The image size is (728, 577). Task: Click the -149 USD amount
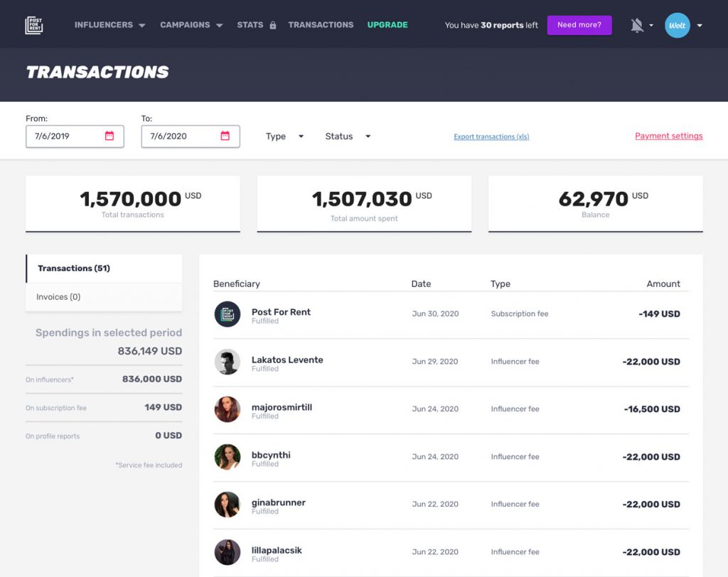tap(659, 314)
